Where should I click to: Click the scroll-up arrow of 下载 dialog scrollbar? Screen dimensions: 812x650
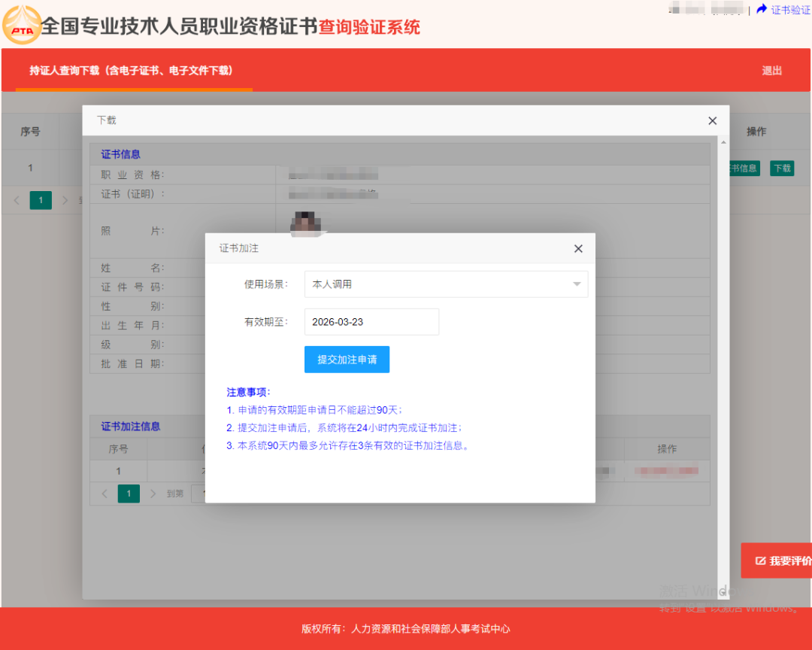(723, 142)
